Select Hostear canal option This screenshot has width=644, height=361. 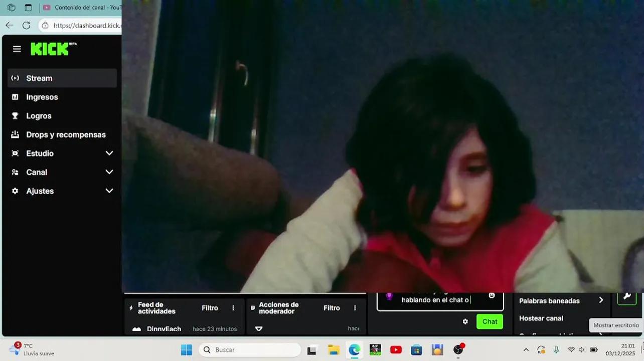[541, 318]
